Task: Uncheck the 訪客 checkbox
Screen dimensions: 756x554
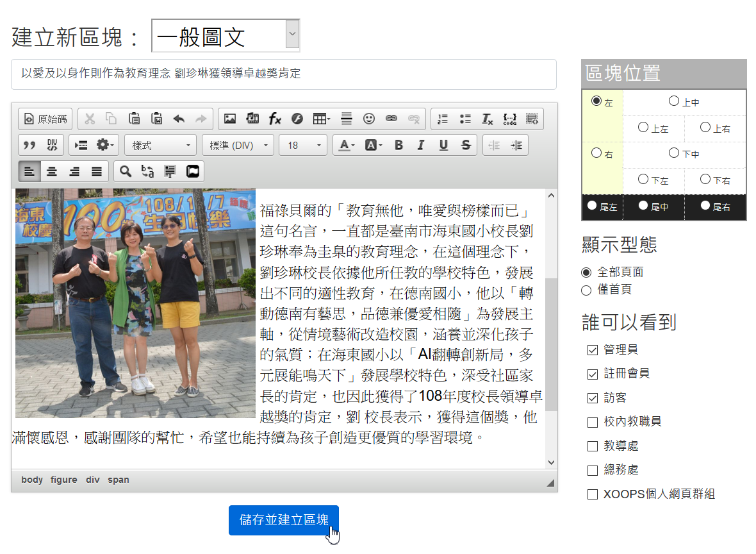Action: click(593, 398)
